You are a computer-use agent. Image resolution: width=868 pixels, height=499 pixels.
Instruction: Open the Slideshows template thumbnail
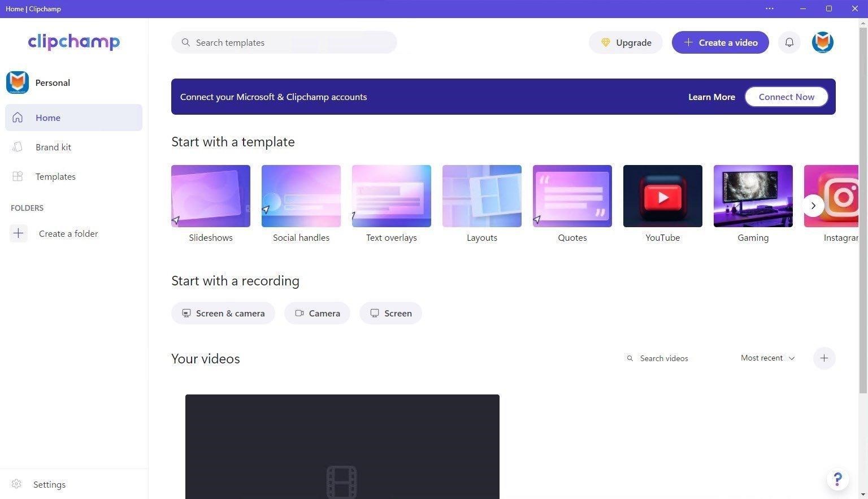[211, 196]
